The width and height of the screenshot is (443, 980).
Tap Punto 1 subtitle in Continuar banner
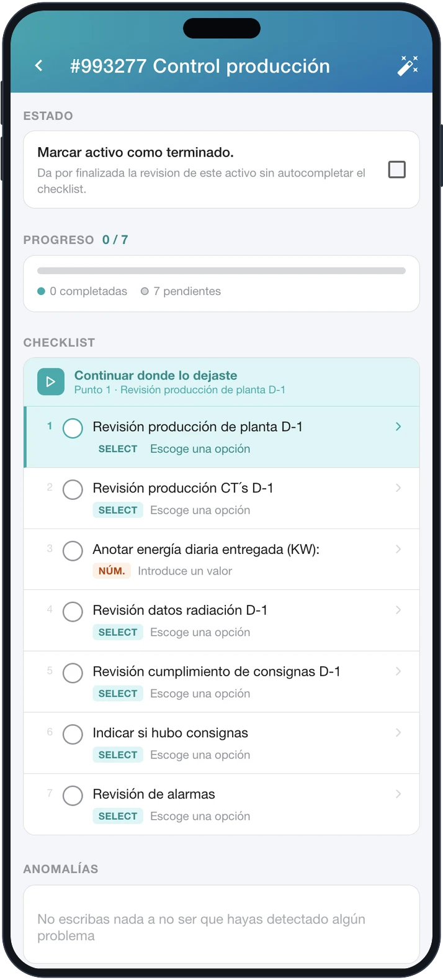pos(180,390)
